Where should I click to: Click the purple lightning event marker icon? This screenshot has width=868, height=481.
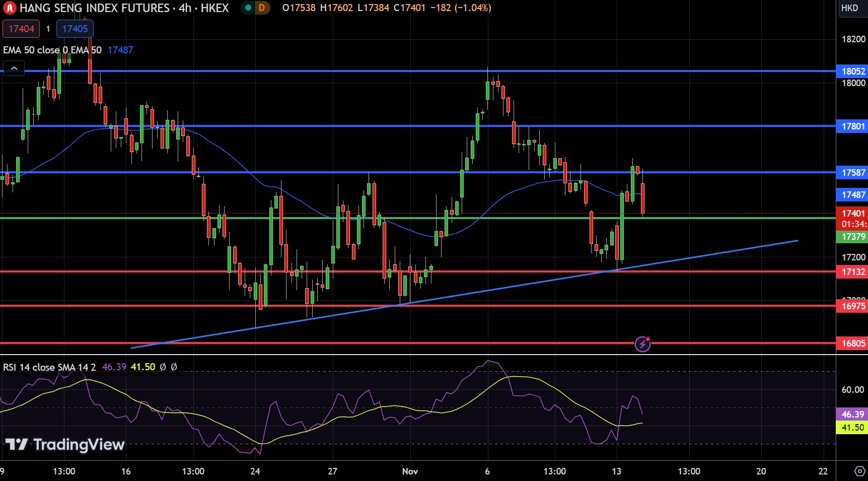click(x=643, y=344)
